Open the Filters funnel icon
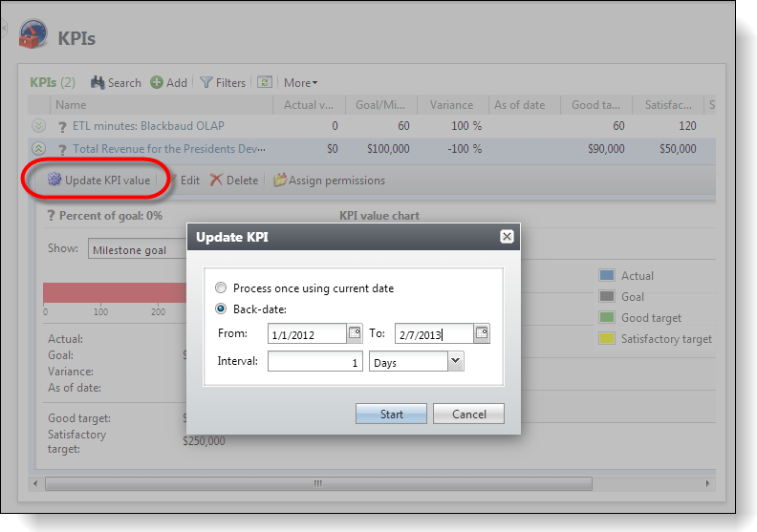 click(205, 83)
